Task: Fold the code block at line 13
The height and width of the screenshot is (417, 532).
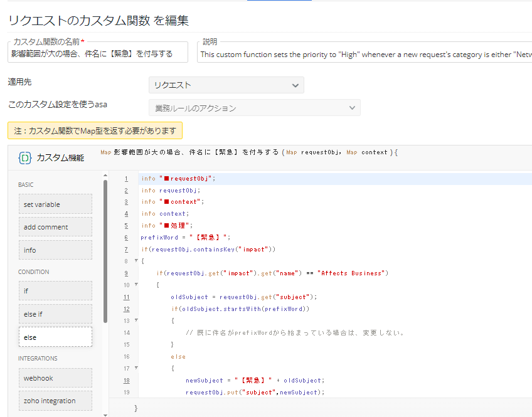Action: pos(136,320)
